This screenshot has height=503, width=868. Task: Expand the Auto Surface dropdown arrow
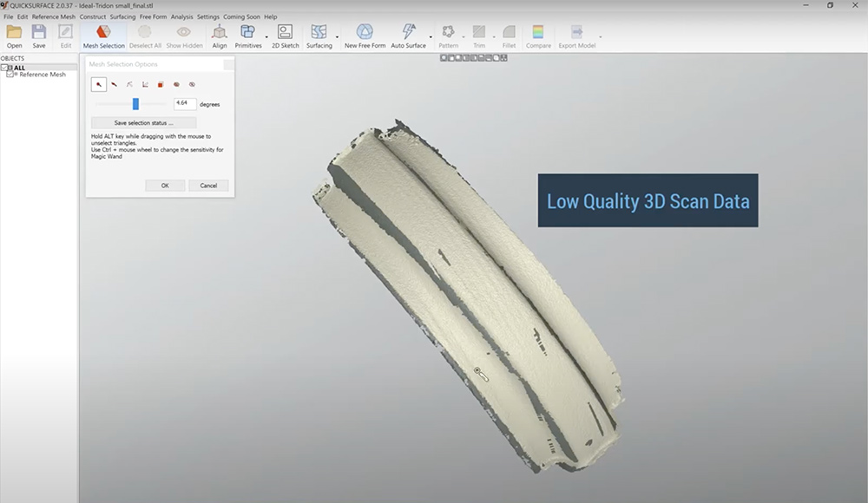[431, 36]
